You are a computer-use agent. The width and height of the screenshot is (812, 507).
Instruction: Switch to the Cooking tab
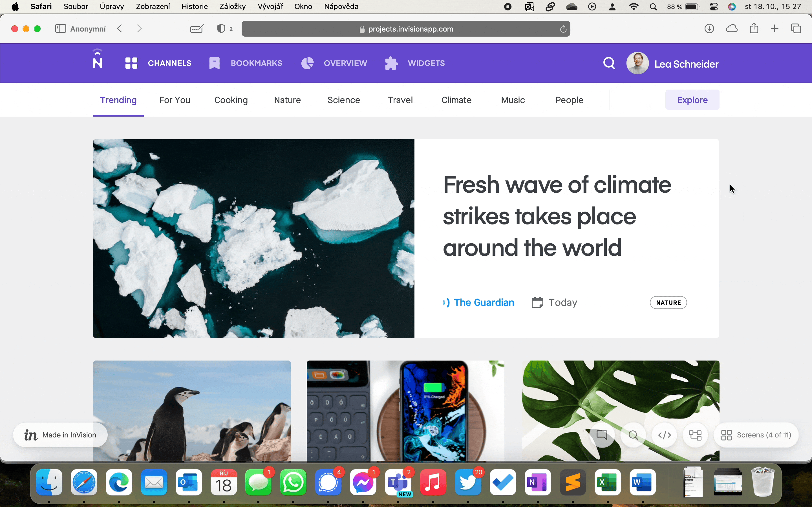click(231, 100)
